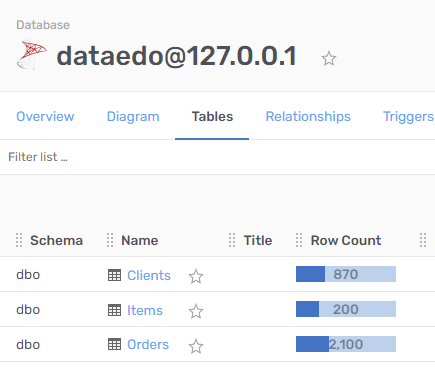The width and height of the screenshot is (435, 379).
Task: Sort by the Row Count header
Action: coord(346,240)
